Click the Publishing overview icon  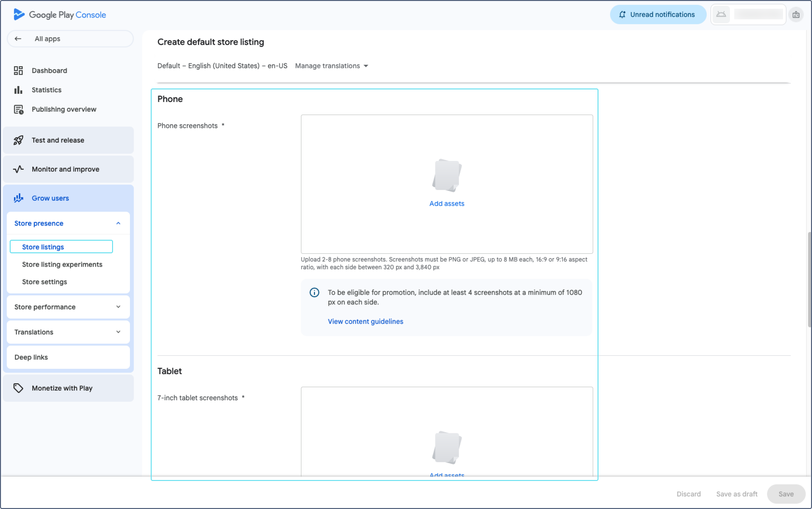[18, 109]
